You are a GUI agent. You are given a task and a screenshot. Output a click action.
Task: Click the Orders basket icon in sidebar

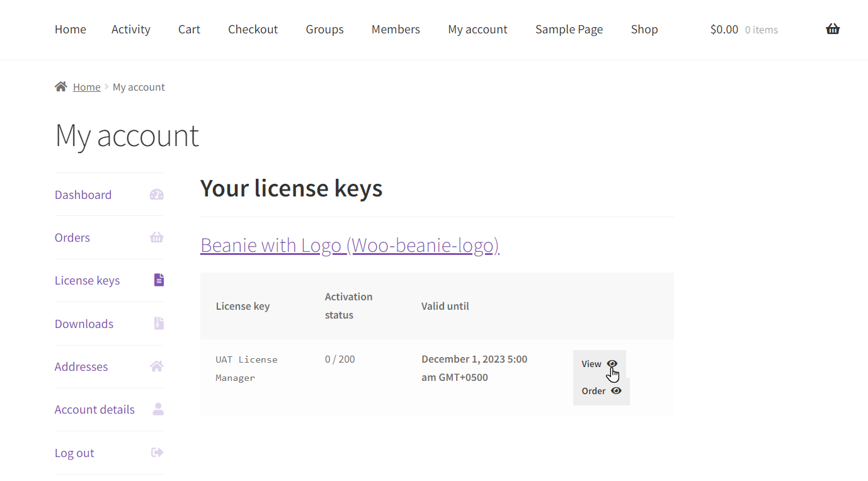click(x=156, y=237)
